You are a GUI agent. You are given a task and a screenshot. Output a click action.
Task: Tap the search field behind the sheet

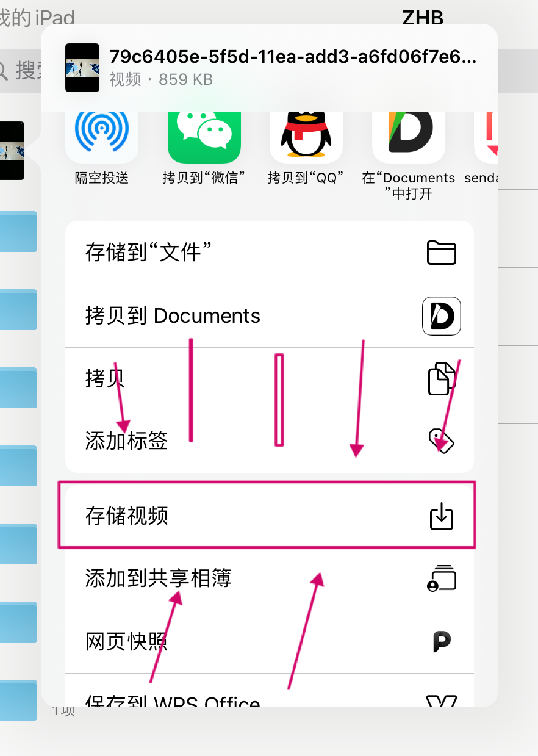point(21,71)
